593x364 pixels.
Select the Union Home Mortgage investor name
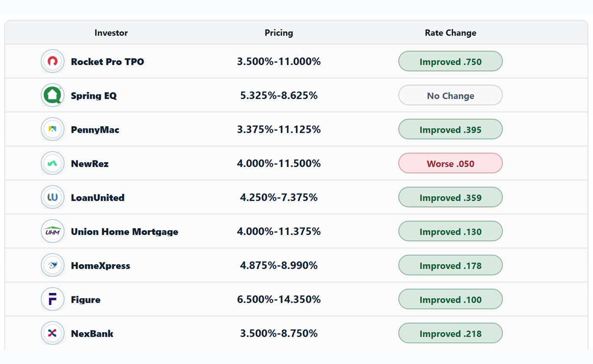click(x=125, y=232)
